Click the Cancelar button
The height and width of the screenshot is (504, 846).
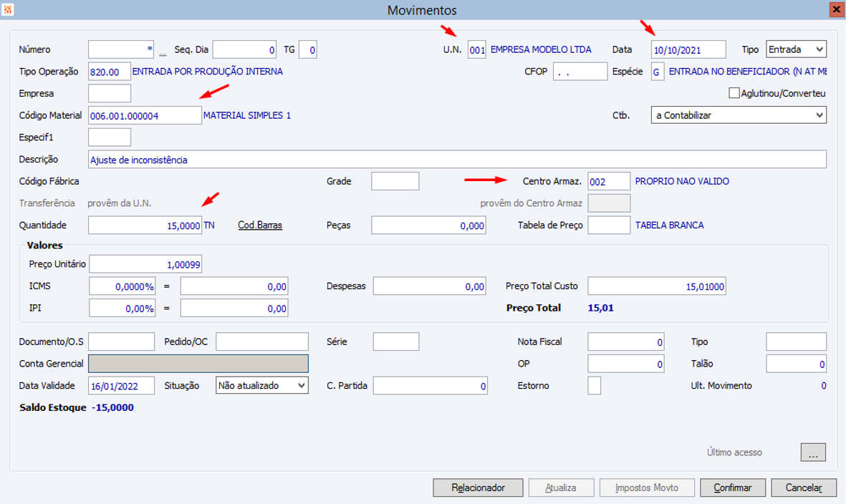tap(804, 488)
